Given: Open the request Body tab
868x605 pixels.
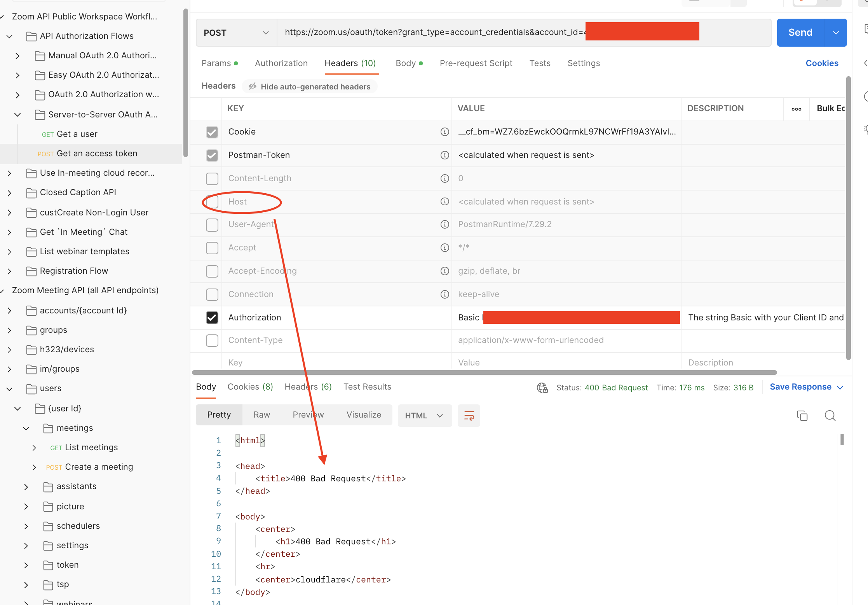Looking at the screenshot, I should click(409, 63).
